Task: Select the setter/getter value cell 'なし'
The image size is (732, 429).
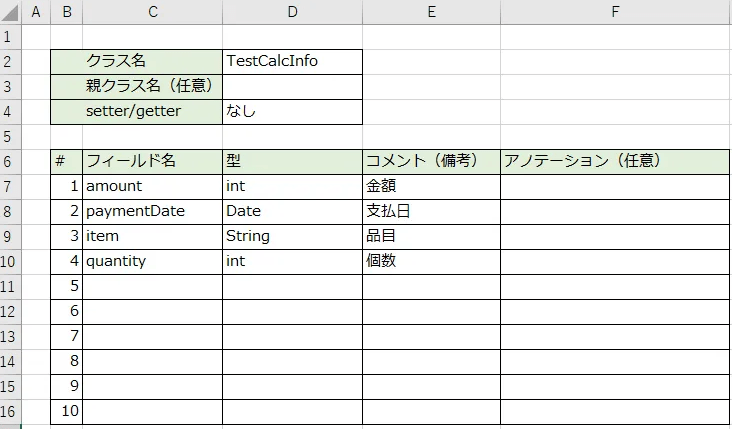Action: point(292,112)
